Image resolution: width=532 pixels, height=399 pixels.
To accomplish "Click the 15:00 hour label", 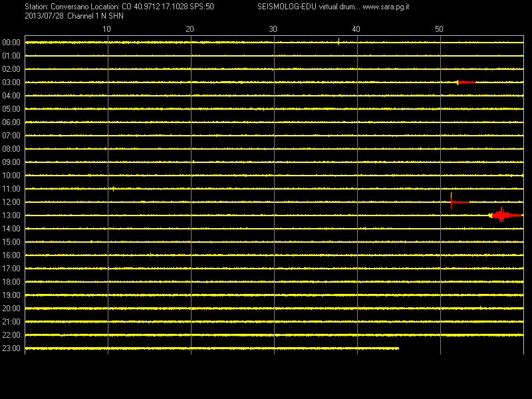I will [11, 242].
